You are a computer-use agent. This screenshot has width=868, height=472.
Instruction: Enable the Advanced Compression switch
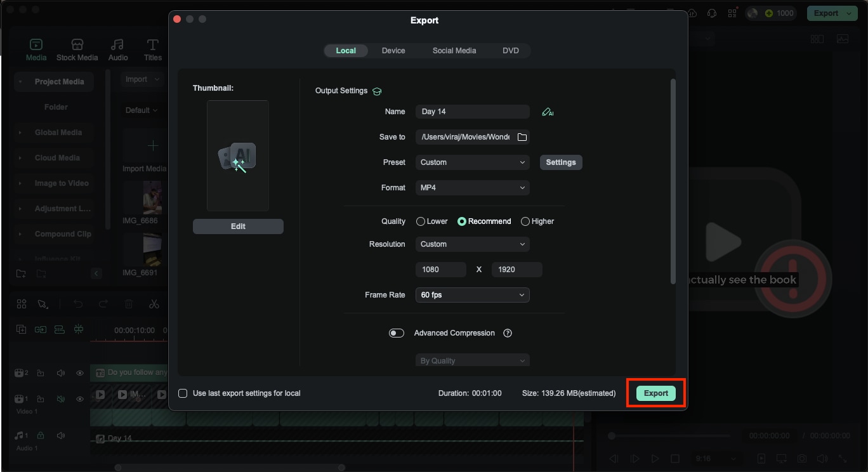tap(397, 333)
